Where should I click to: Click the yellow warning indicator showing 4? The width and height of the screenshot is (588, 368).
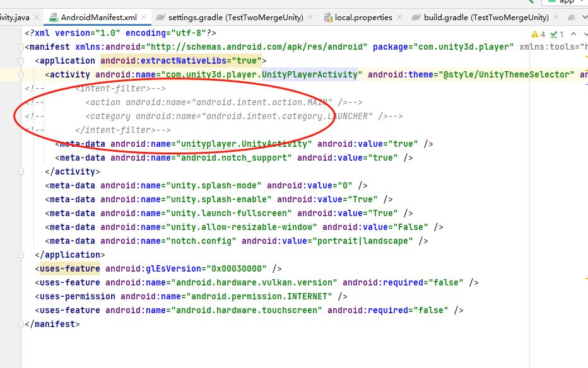pos(538,34)
